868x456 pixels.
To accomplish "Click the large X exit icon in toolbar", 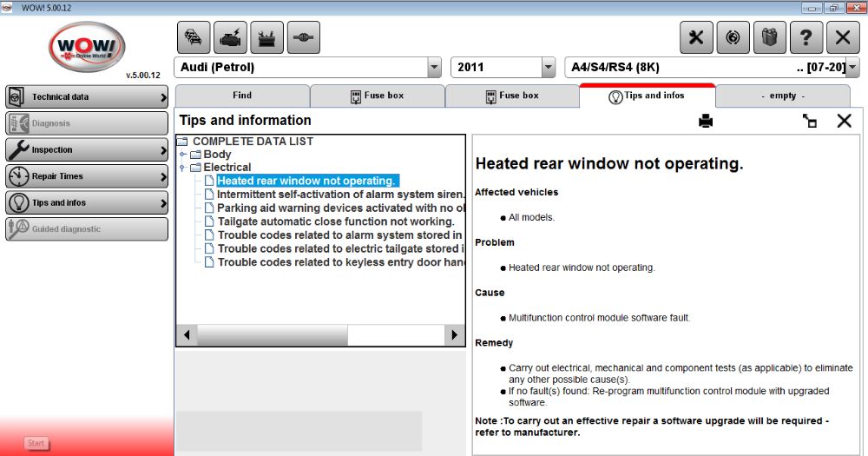I will point(843,37).
